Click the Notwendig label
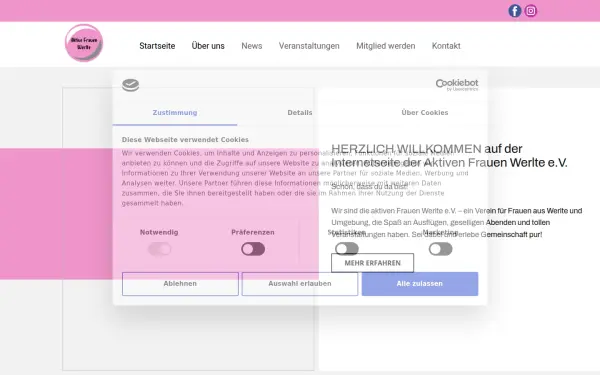This screenshot has height=375, width=600. 159,232
